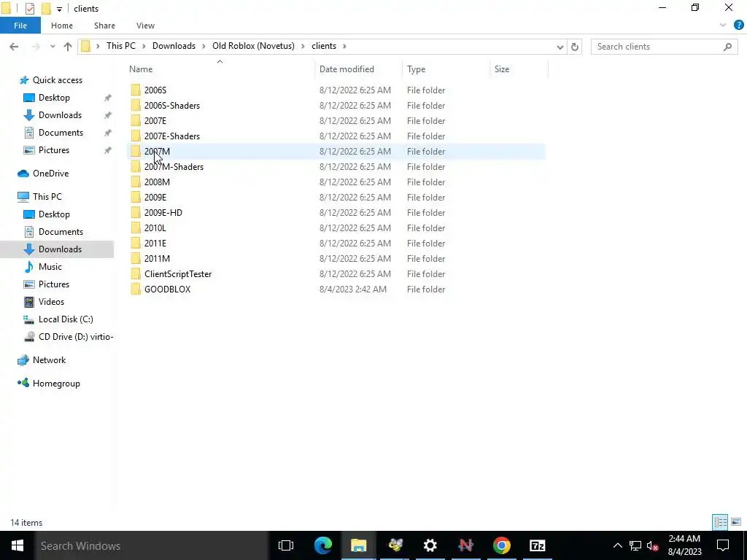Open 7-Zip from the taskbar
747x560 pixels.
click(x=538, y=545)
